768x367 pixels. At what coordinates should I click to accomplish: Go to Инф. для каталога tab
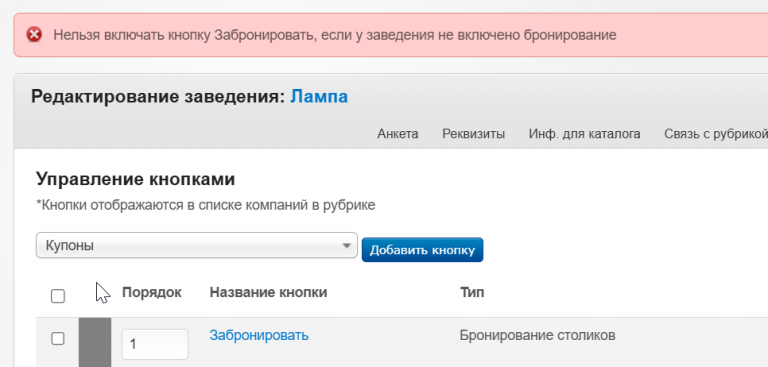pyautogui.click(x=584, y=134)
